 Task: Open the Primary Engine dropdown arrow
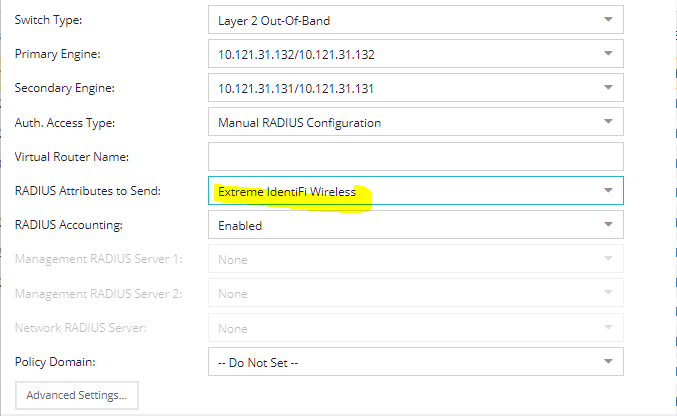click(608, 54)
